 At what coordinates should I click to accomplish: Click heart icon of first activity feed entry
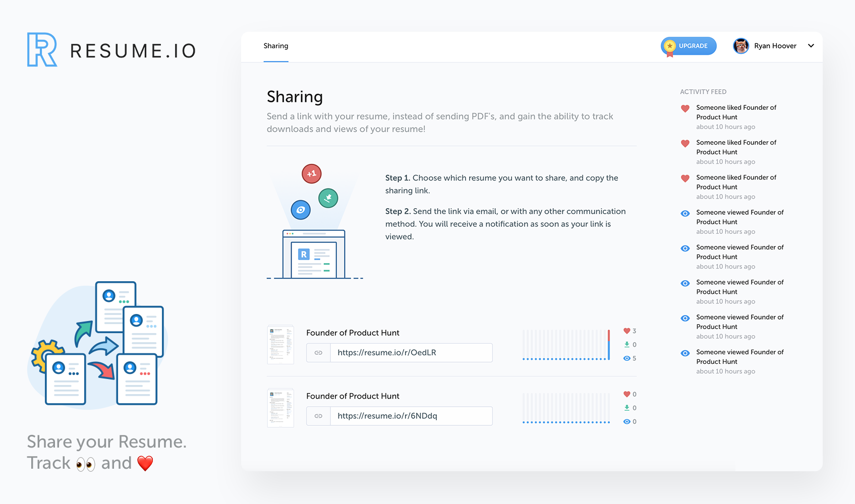(x=685, y=108)
